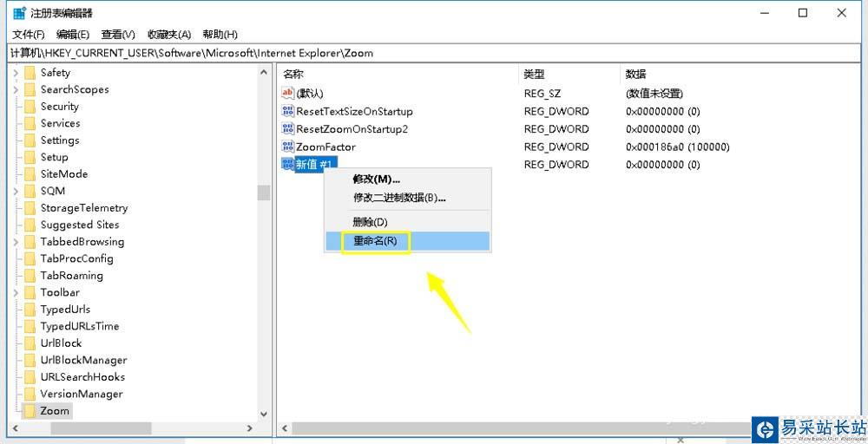Select the ResetZoomOnStartup2 value name

coord(352,129)
